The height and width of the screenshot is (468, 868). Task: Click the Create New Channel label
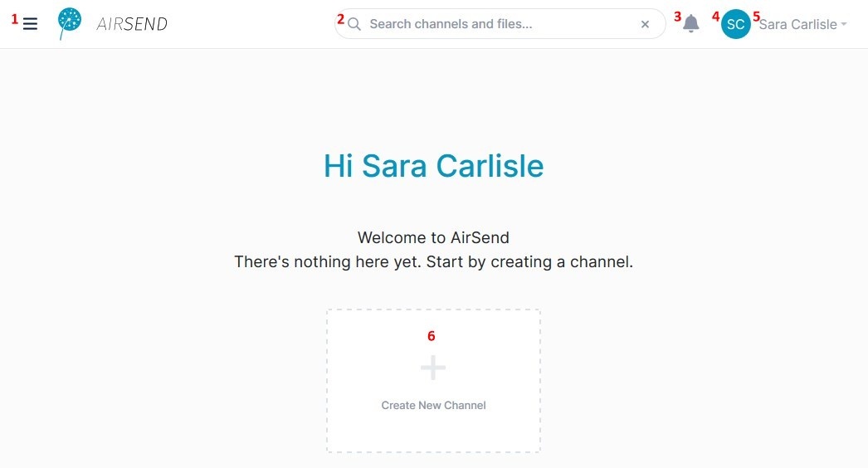click(x=433, y=406)
